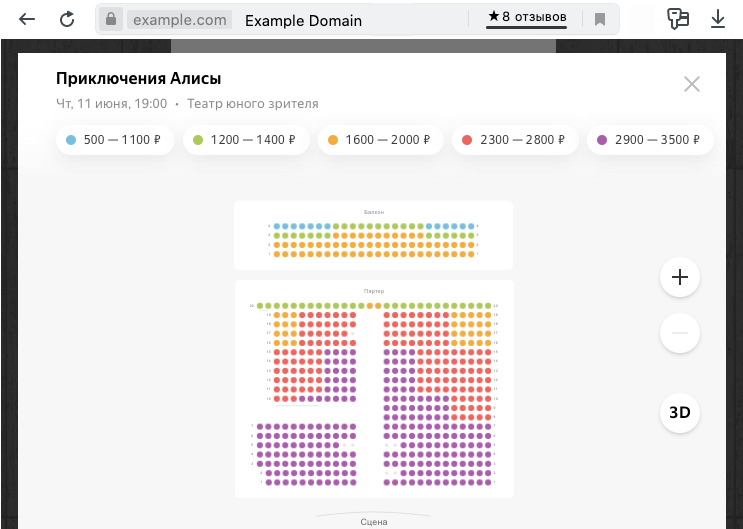Bookmark this page
The height and width of the screenshot is (529, 743).
tap(600, 19)
